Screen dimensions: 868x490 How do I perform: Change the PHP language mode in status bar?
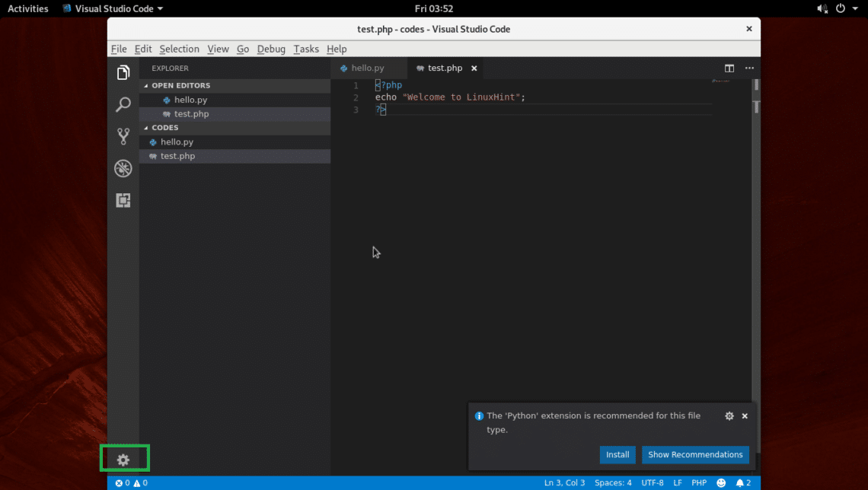tap(698, 483)
